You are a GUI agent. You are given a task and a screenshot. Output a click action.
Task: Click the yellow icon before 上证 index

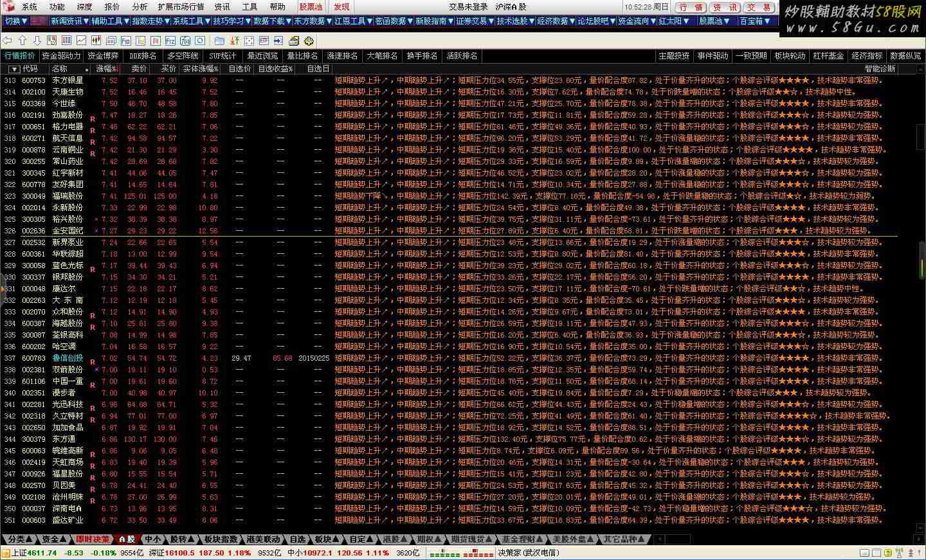point(6,553)
